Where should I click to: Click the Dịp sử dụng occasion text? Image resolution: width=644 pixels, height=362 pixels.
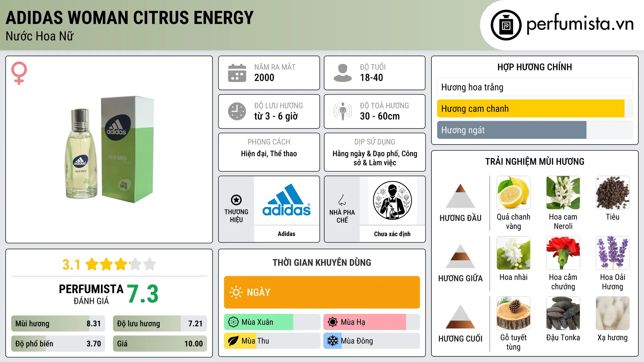pos(375,158)
